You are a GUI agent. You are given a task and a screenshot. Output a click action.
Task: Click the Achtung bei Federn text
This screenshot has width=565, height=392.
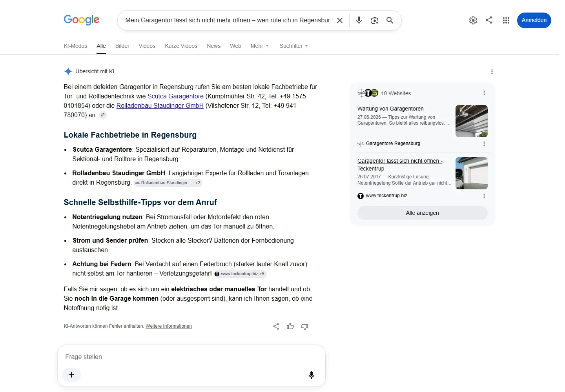tap(102, 264)
